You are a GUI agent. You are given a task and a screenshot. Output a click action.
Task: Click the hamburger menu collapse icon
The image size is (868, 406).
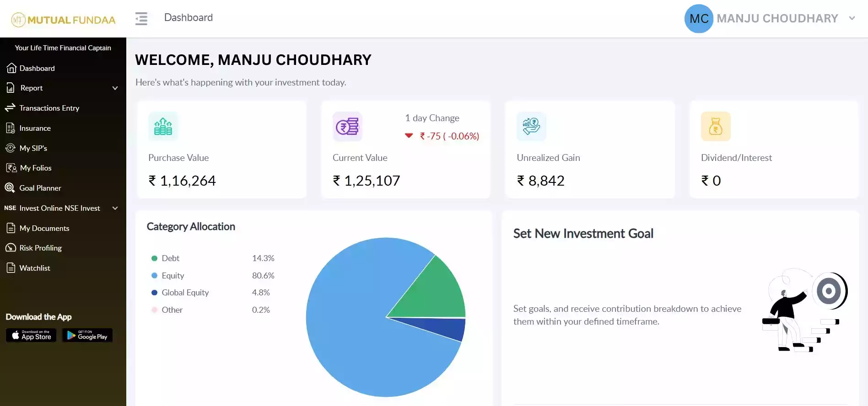[141, 19]
